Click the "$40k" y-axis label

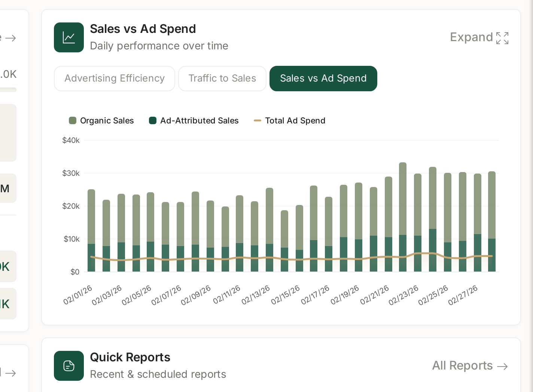point(71,140)
